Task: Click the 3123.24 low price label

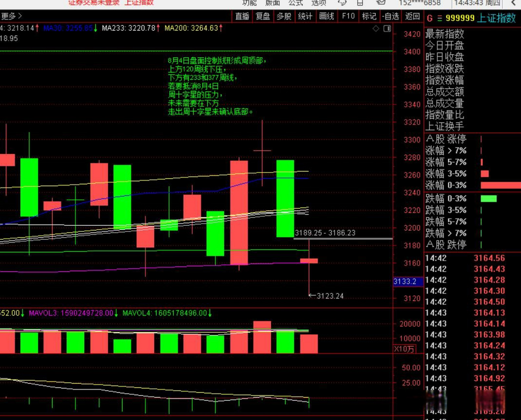Action: [330, 296]
